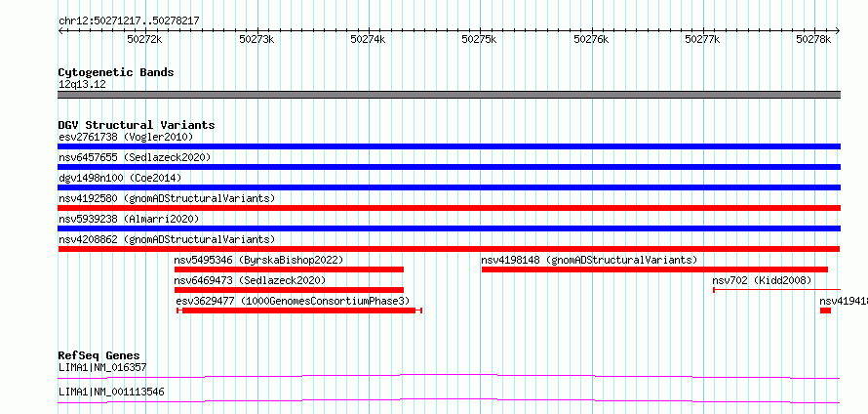
Task: Click the chr12:50271217..50278217 coordinate label
Action: 129,21
